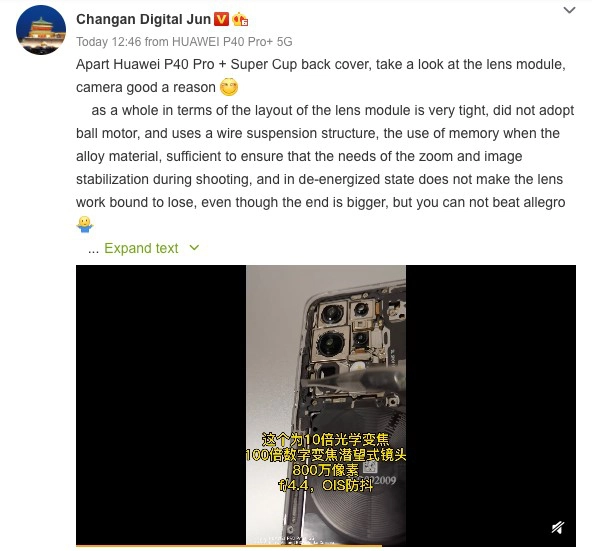Play the phone teardown video frame
This screenshot has width=592, height=551.
point(326,405)
